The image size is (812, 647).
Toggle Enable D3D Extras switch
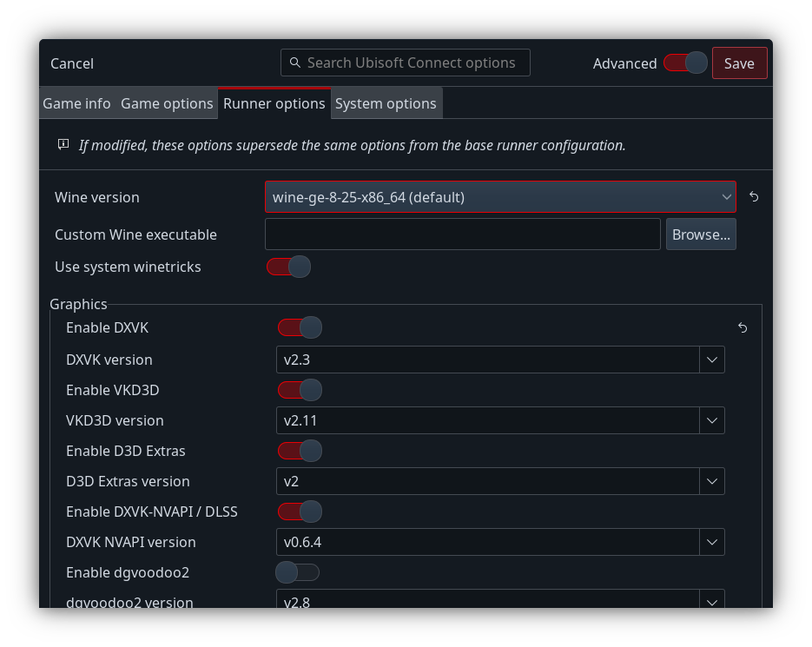click(300, 451)
